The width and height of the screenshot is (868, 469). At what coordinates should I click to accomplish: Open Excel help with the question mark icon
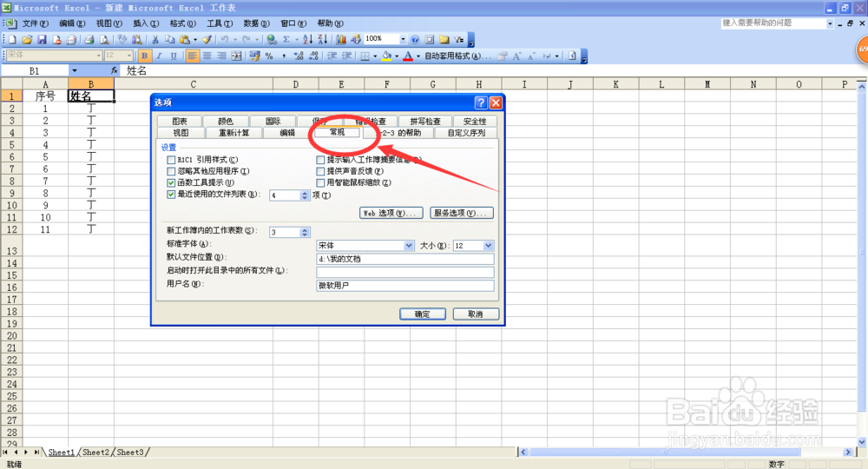coord(415,39)
